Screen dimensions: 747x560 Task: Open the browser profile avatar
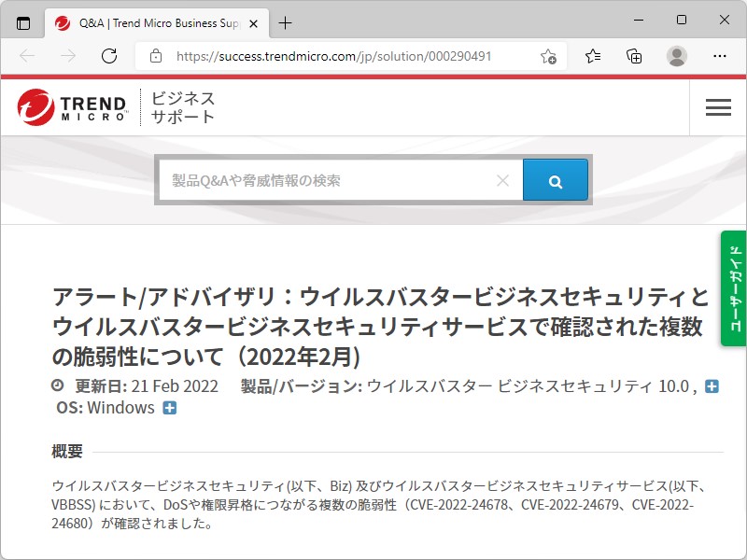[677, 56]
